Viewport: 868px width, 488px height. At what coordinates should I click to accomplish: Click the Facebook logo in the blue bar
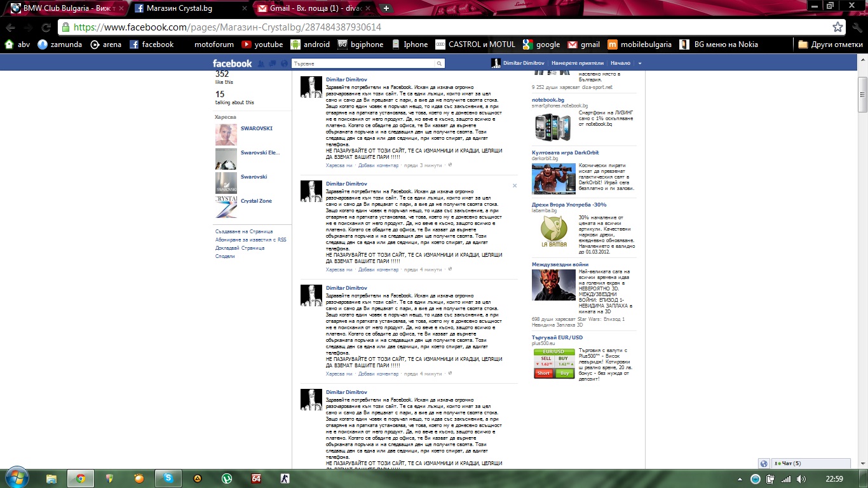[x=232, y=64]
